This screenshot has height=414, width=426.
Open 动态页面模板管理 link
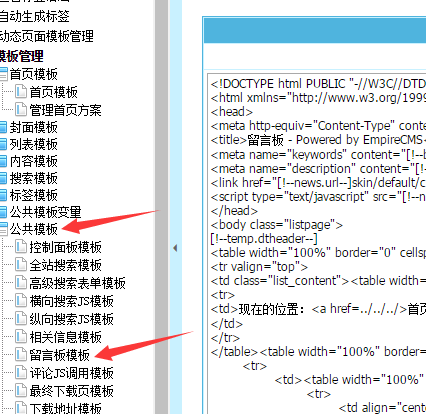click(47, 36)
